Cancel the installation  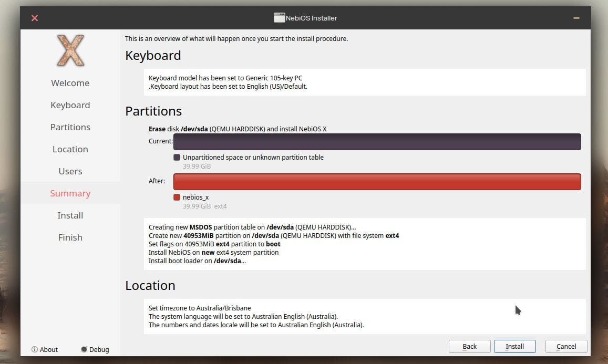click(566, 347)
